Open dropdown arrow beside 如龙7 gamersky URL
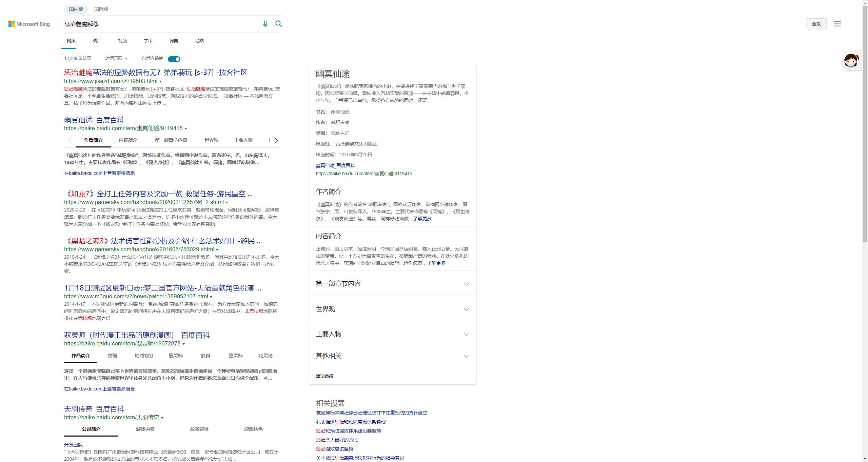The image size is (868, 462). [227, 202]
